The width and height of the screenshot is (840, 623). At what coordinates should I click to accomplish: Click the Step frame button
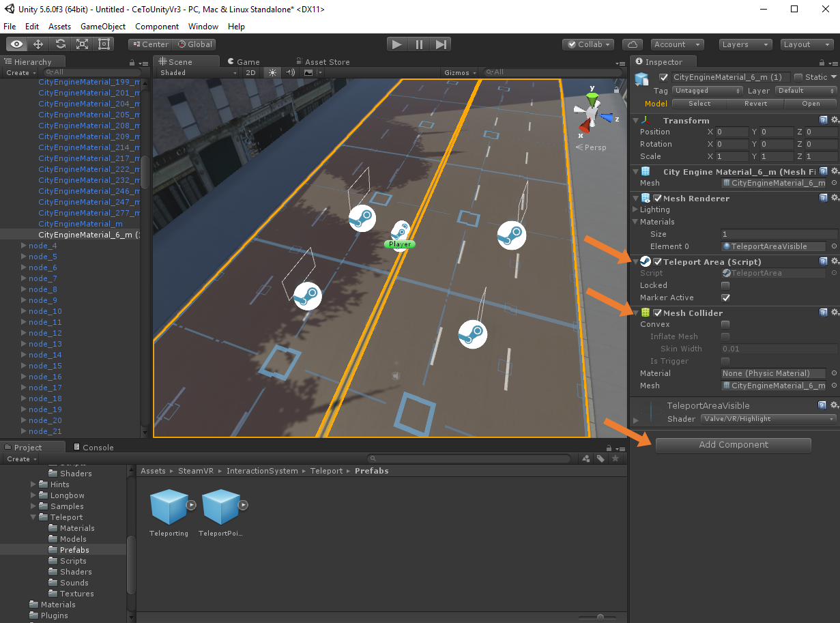(x=441, y=44)
